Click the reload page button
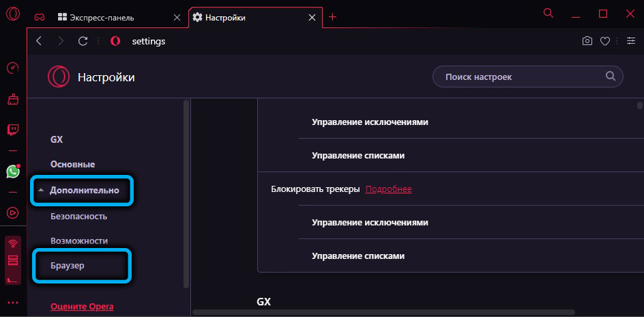This screenshot has width=644, height=317. click(83, 41)
